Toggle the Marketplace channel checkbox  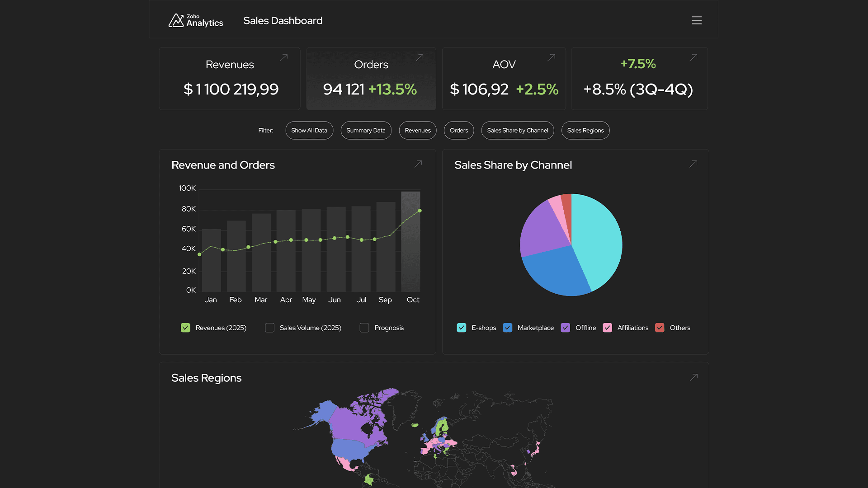pos(507,328)
